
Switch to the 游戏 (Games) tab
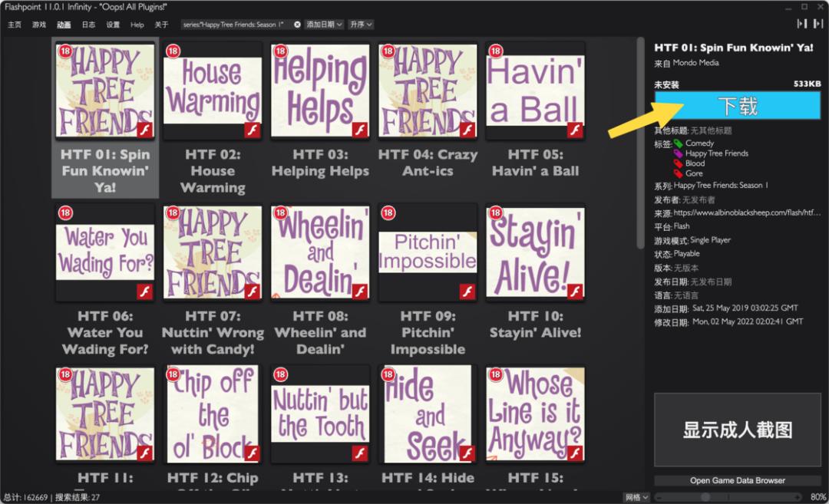pos(39,25)
